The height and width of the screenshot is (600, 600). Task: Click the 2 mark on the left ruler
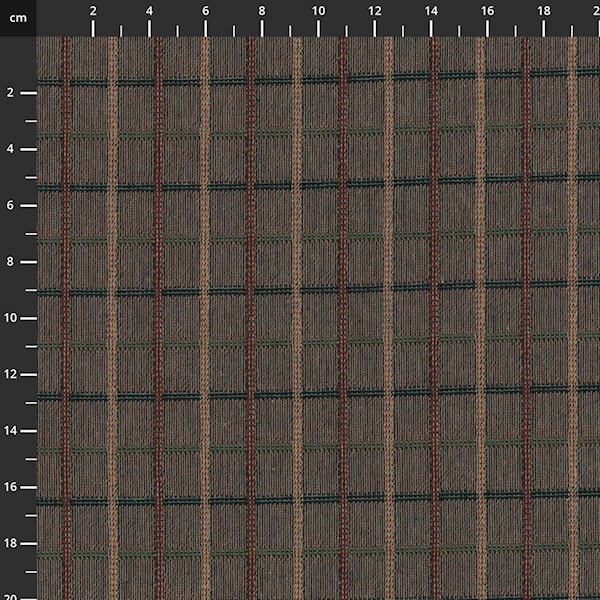[x=9, y=93]
